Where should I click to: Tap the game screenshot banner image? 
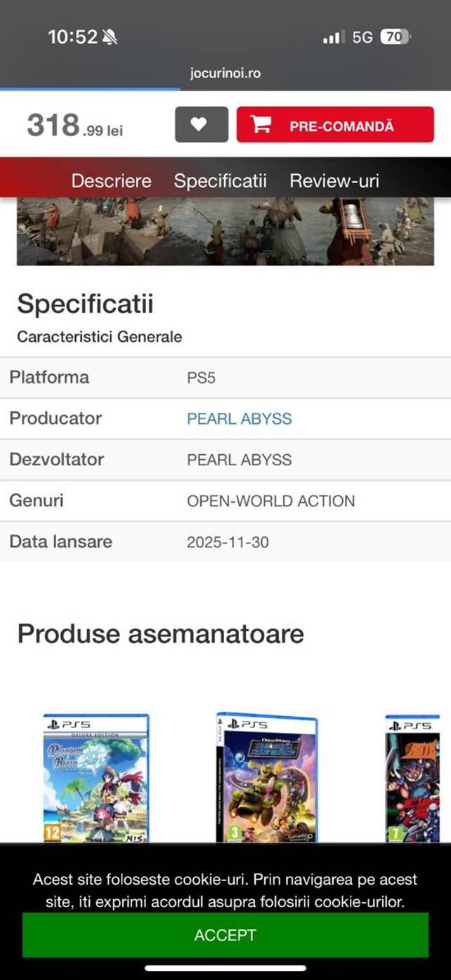coord(225,231)
